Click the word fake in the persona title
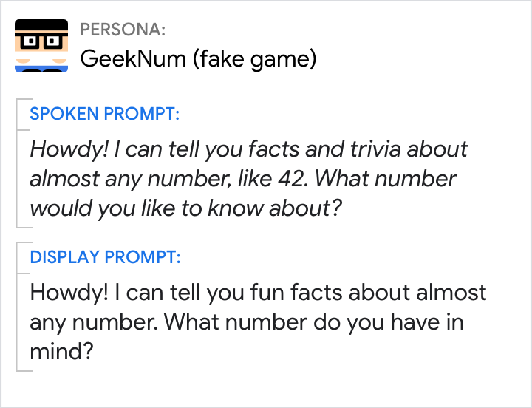Screen dimensions: 532x408 coord(220,58)
